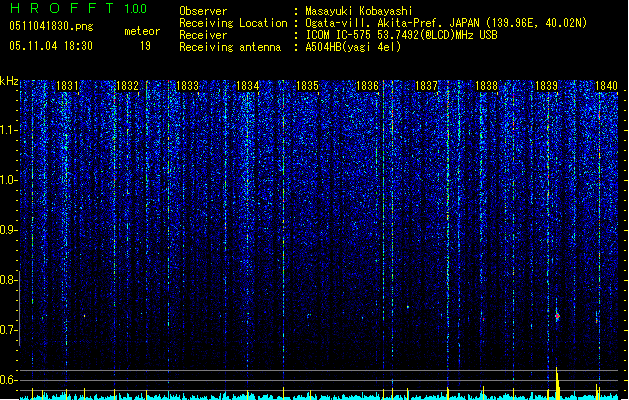
Task: Select the file name 0511041830.png
Action: coord(51,26)
